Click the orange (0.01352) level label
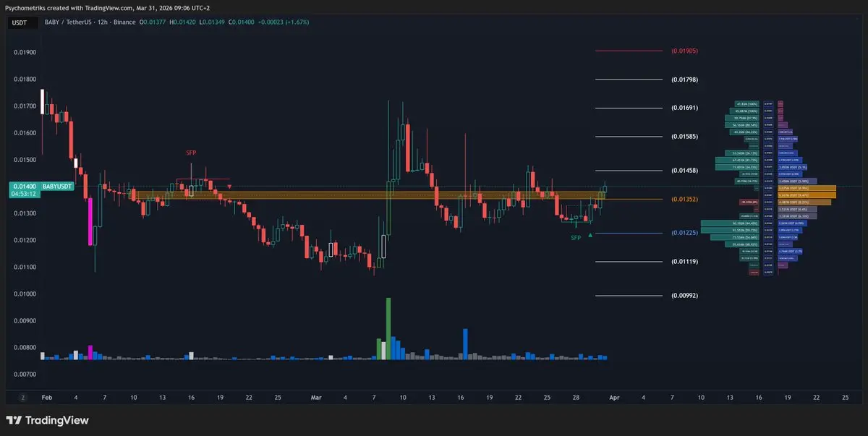 pyautogui.click(x=684, y=200)
